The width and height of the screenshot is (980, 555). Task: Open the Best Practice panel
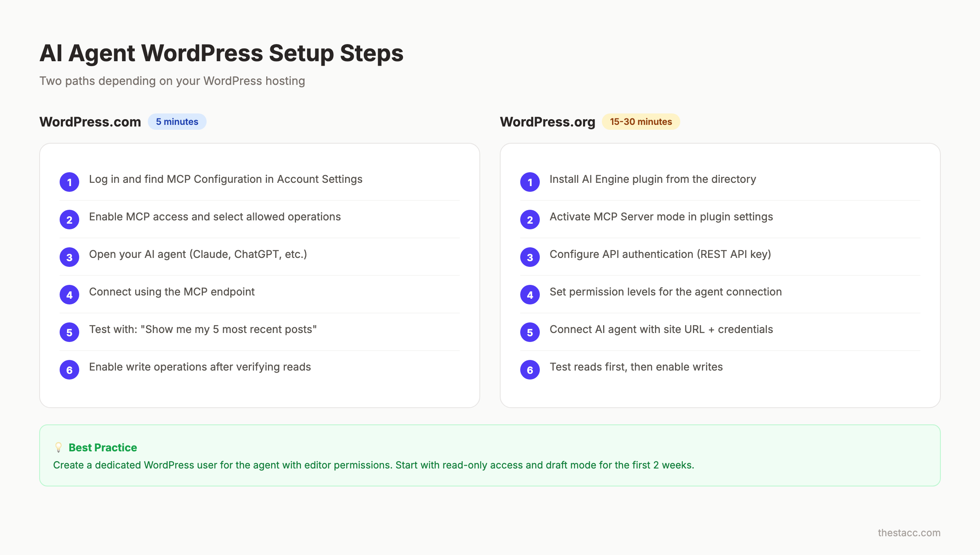pos(490,455)
